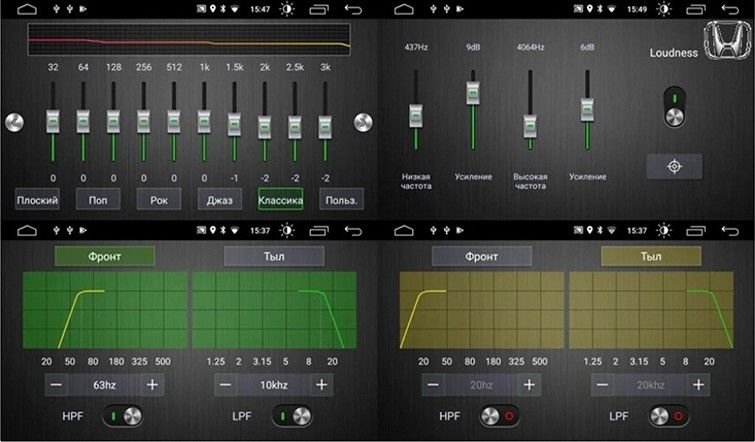Click the 10khz frequency value field

[273, 385]
